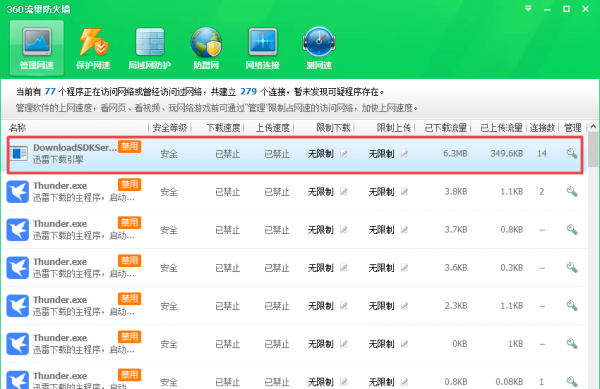Click 349.6KB uploaded traffic value
This screenshot has height=389, width=600.
pyautogui.click(x=507, y=154)
